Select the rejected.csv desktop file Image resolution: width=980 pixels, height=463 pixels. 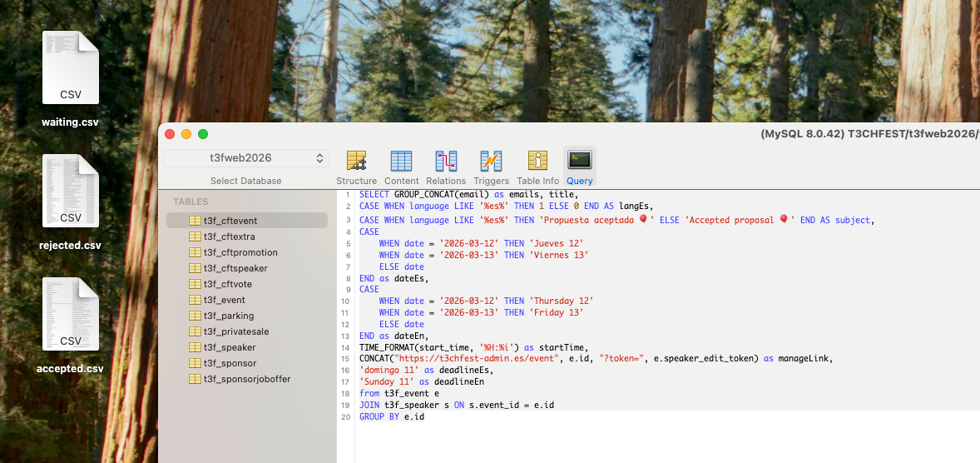point(71,202)
